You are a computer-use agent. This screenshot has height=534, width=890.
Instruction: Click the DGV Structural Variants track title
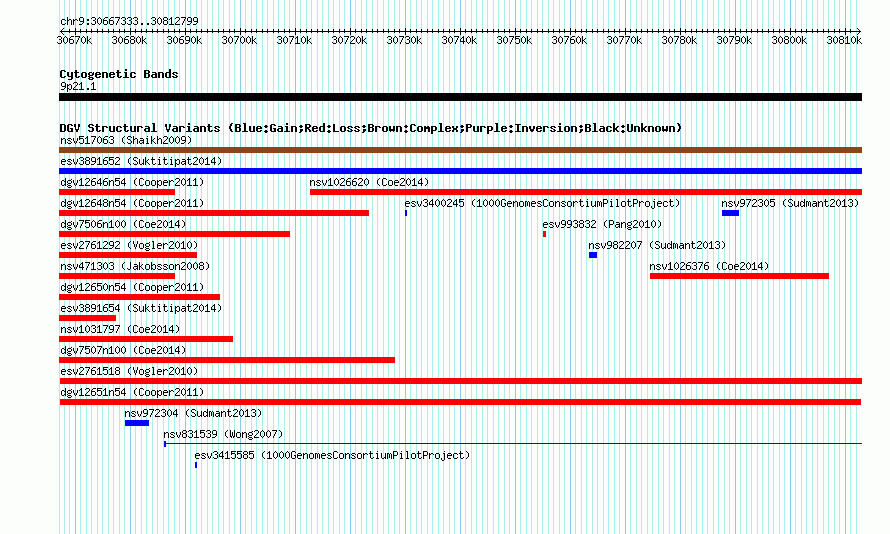[x=371, y=128]
